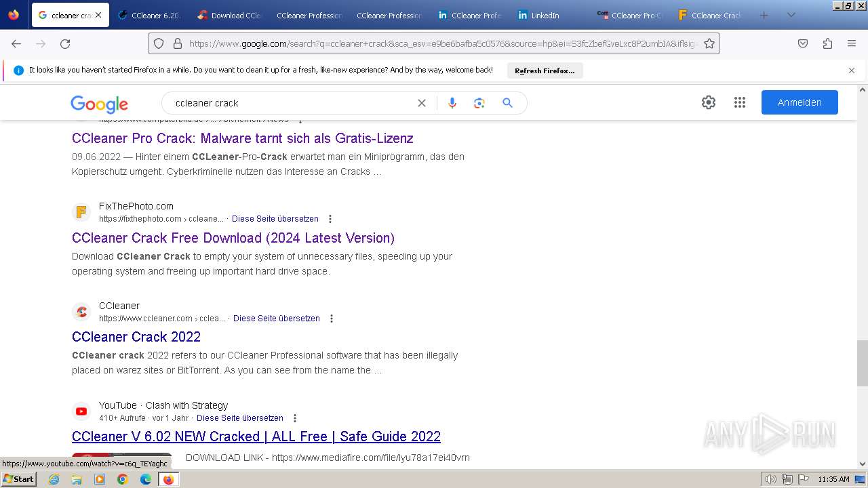Submit search with magnifier icon
The height and width of the screenshot is (488, 868).
[x=507, y=103]
